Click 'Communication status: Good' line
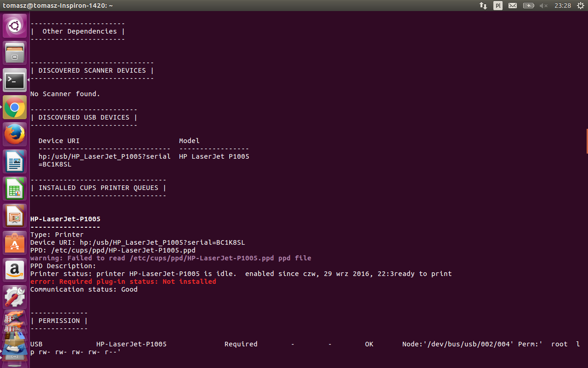This screenshot has height=368, width=588. click(84, 289)
